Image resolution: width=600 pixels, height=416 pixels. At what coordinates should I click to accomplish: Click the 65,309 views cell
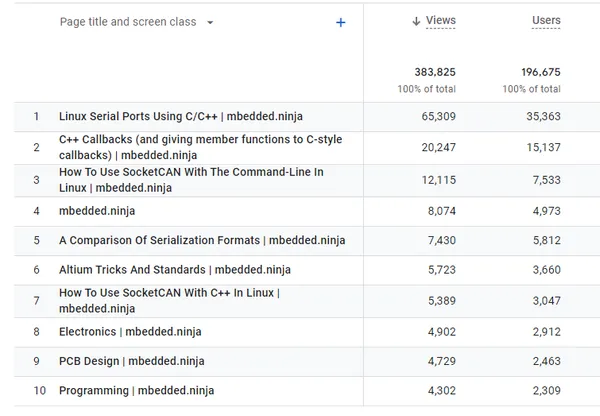(436, 117)
